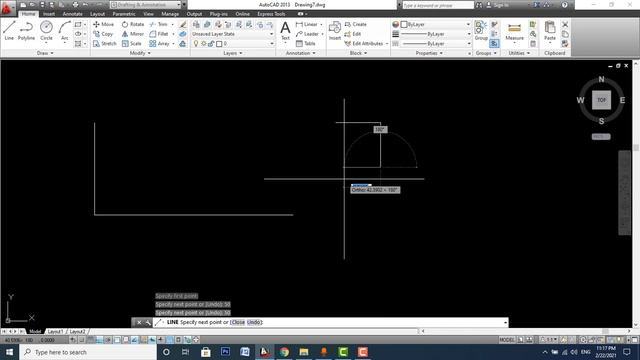
Task: Switch to the Insert ribbon tab
Action: (49, 14)
